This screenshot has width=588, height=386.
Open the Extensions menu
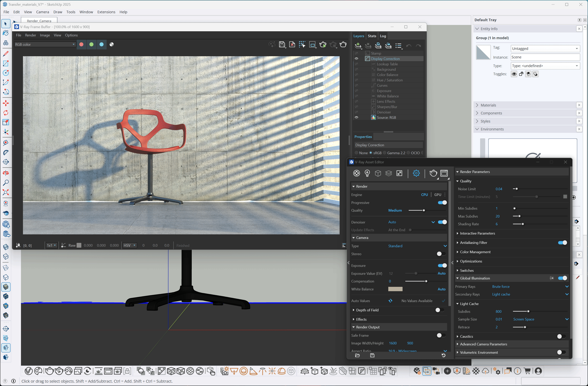pos(106,12)
